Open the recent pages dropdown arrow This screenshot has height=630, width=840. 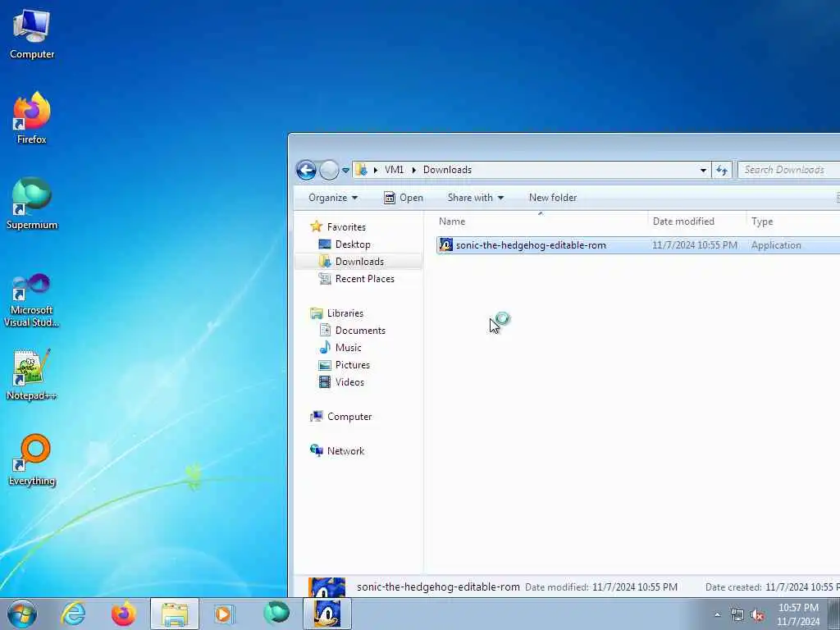tap(345, 171)
